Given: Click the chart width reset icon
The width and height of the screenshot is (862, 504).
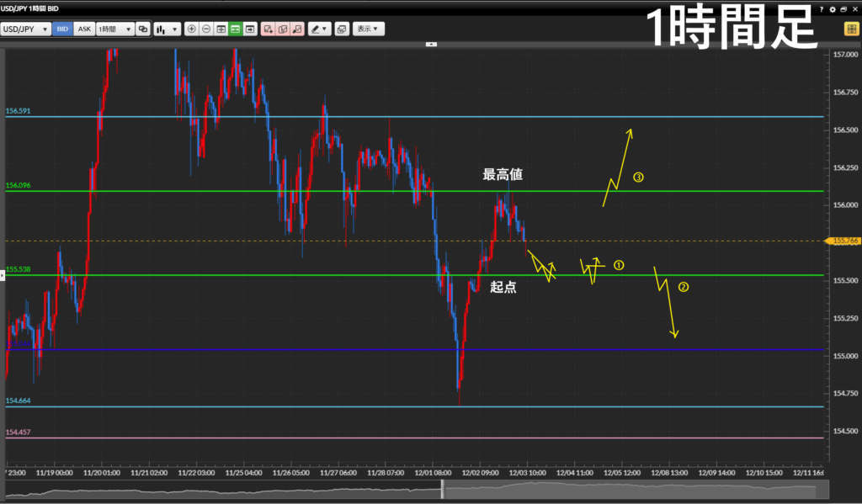Looking at the screenshot, I should [221, 29].
